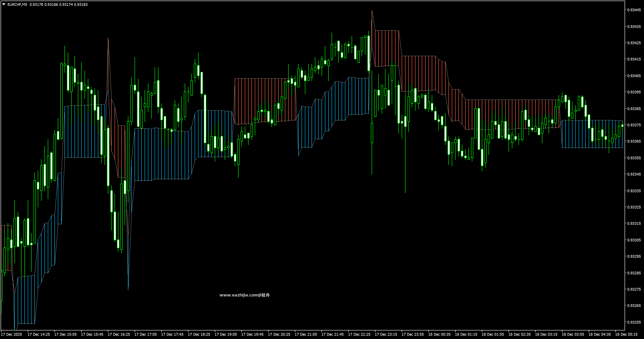The height and width of the screenshot is (339, 644).
Task: Click the 18 Dec 00:35 time label
Action: coord(439,334)
